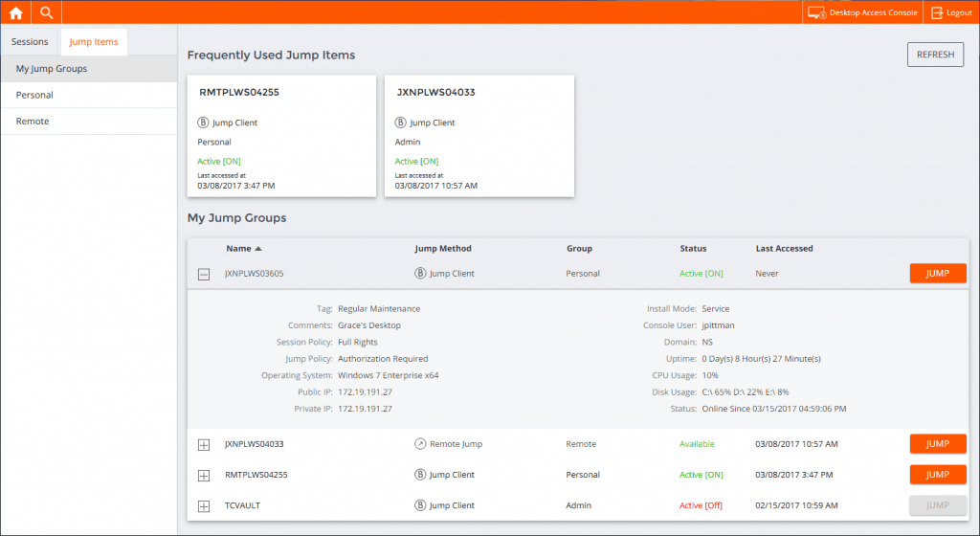Go to the home icon
This screenshot has width=980, height=536.
point(15,12)
